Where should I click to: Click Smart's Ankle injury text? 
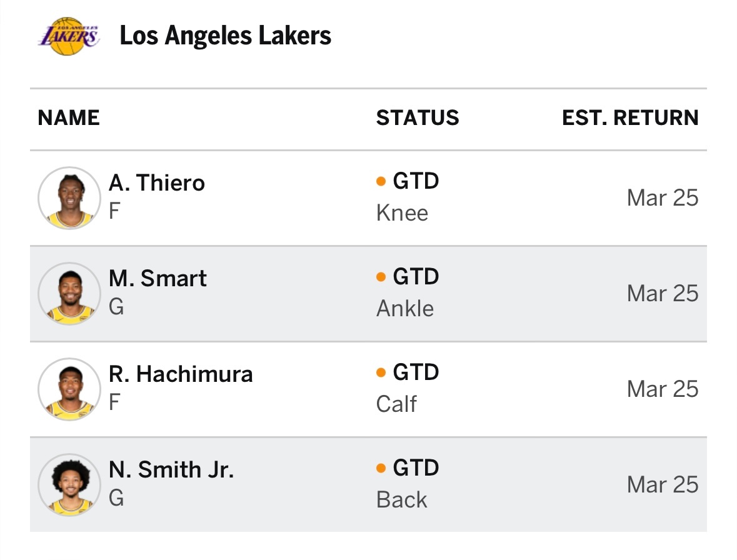click(x=405, y=309)
